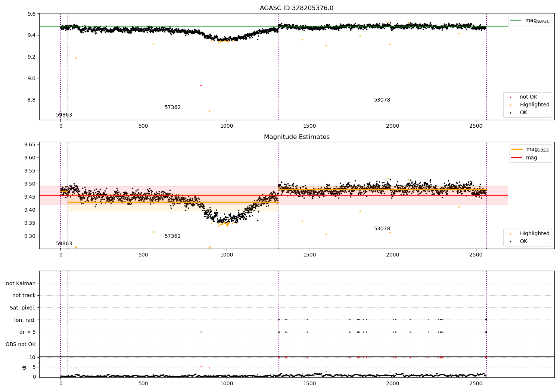The image size is (560, 392).
Task: Click the red 'not OK' data point near 8.93
Action: [x=201, y=85]
